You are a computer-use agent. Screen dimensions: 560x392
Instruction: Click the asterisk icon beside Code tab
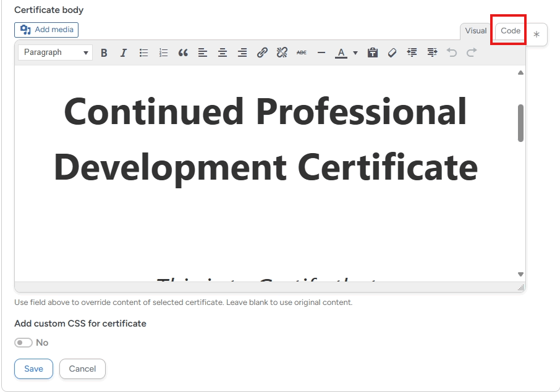pos(537,35)
